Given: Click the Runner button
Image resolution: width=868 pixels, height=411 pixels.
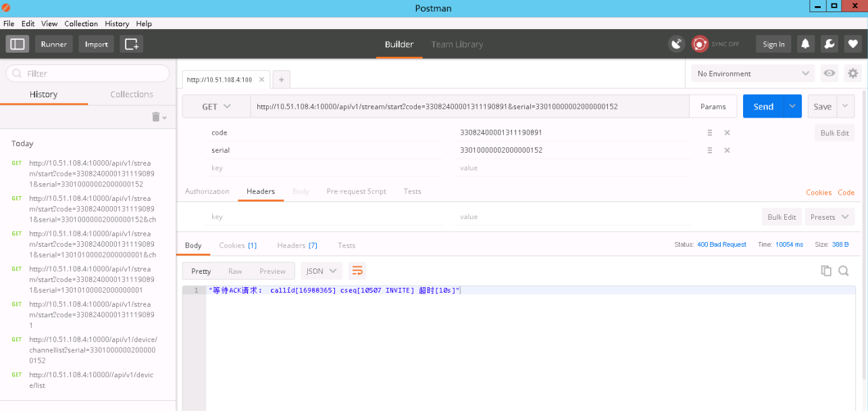Looking at the screenshot, I should click(x=53, y=44).
